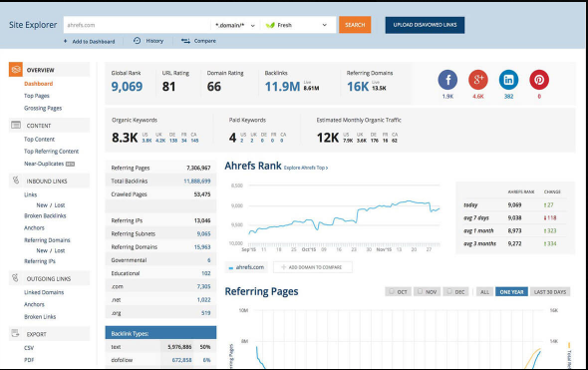Click the Compare arrows icon
588x370 pixels.
[x=185, y=41]
